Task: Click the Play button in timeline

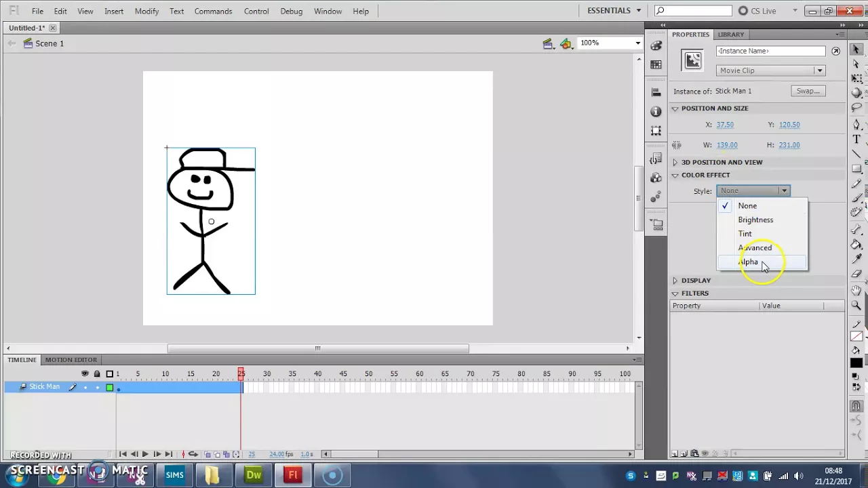Action: (144, 454)
